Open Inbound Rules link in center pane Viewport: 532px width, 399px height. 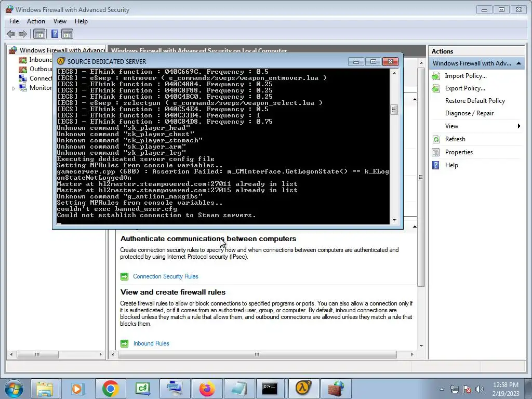point(151,343)
